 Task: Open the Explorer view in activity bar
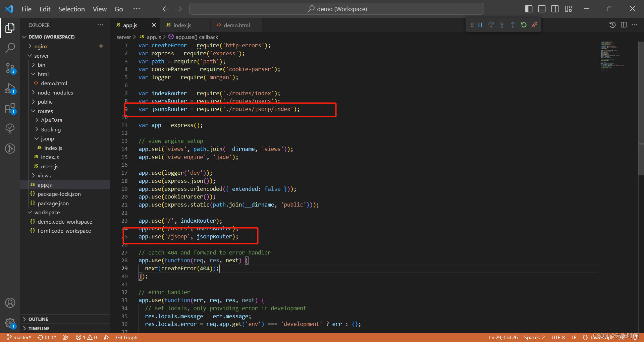click(x=10, y=28)
